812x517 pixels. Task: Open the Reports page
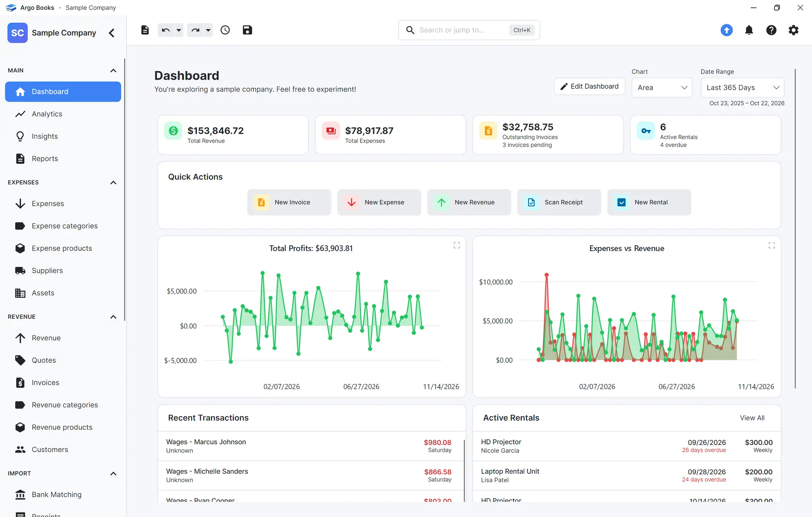pos(63,159)
